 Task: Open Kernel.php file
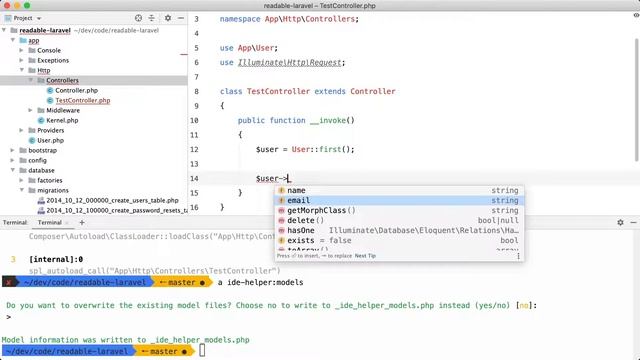click(62, 120)
